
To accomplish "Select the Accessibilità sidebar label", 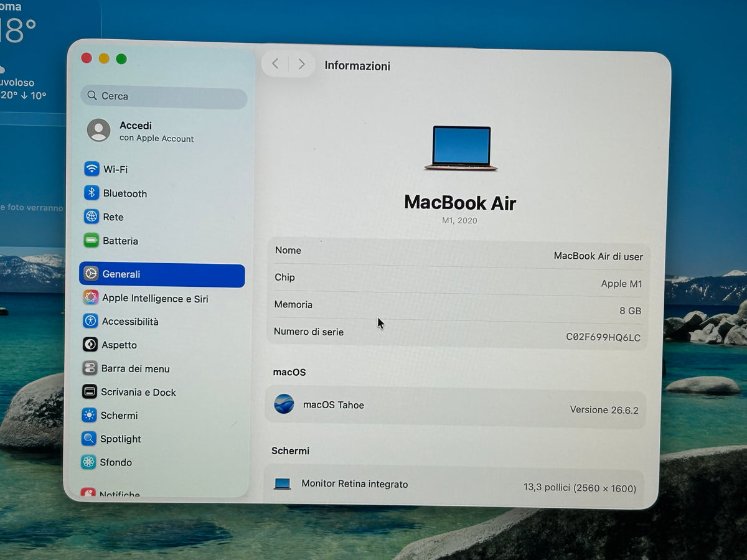I will 130,322.
